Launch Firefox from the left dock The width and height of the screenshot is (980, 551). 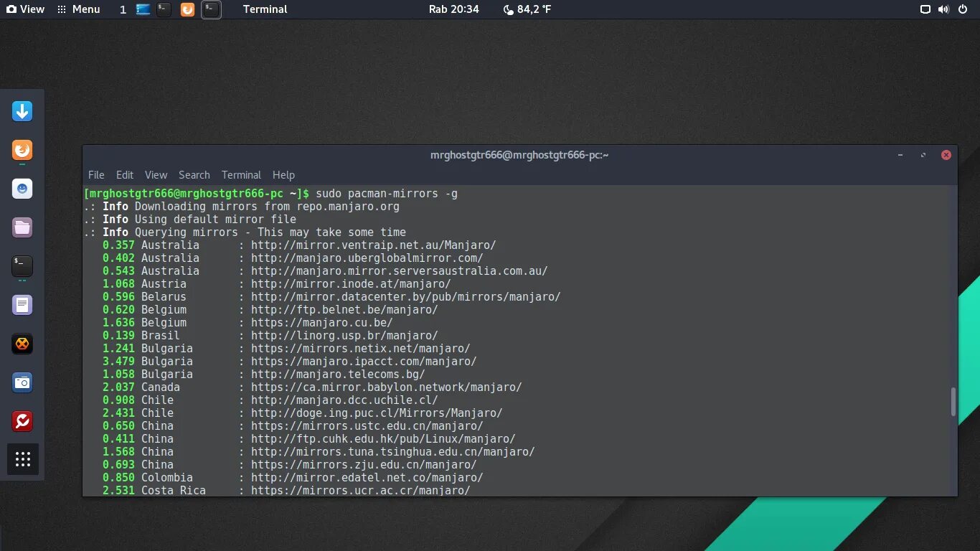click(22, 150)
